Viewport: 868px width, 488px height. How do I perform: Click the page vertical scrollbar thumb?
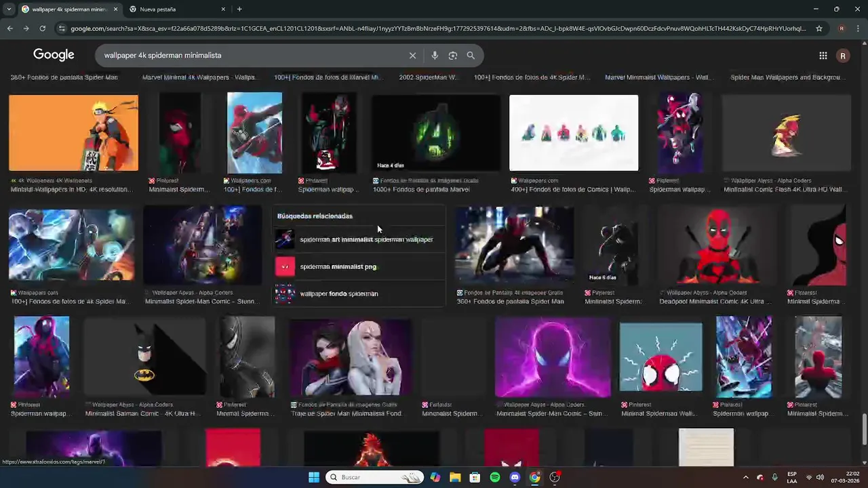[864, 428]
